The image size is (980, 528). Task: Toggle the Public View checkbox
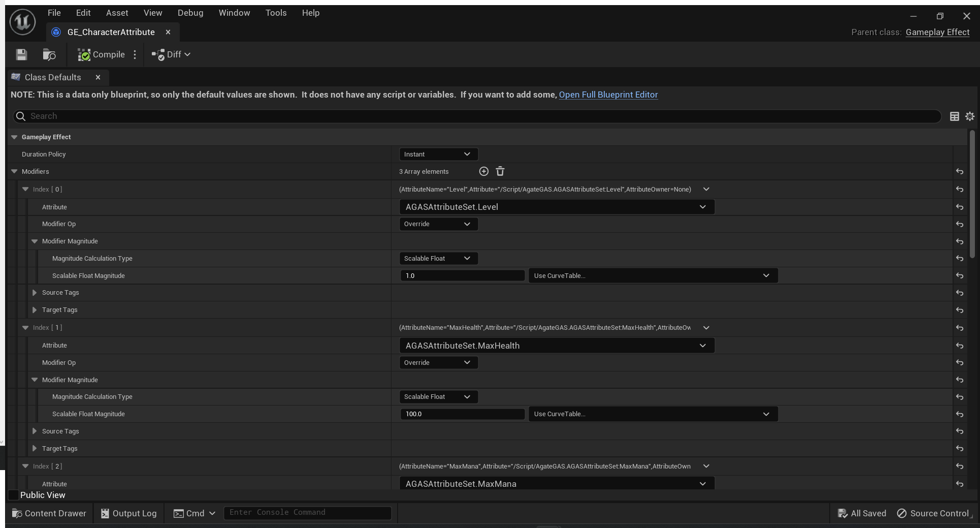(x=14, y=495)
